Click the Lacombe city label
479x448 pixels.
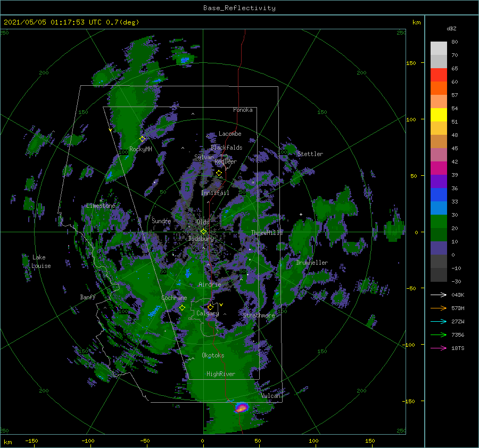(x=230, y=134)
